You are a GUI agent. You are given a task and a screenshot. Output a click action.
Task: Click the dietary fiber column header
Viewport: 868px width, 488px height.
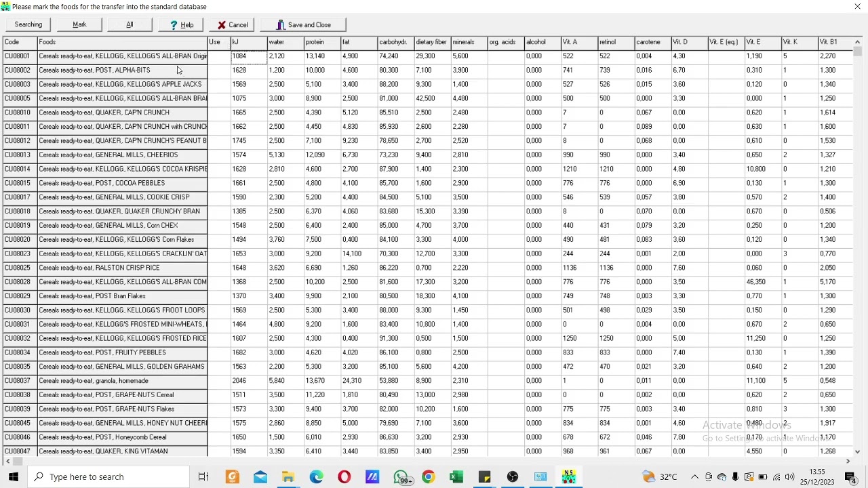432,42
